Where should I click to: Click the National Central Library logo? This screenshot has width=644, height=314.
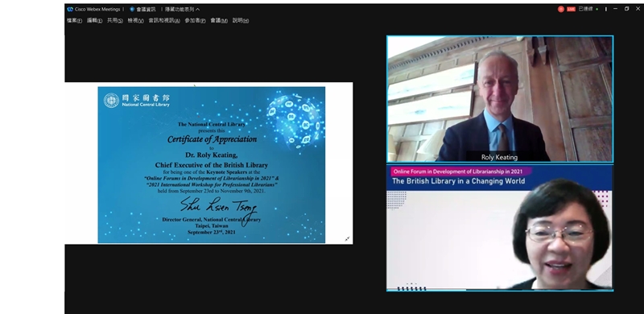point(111,101)
